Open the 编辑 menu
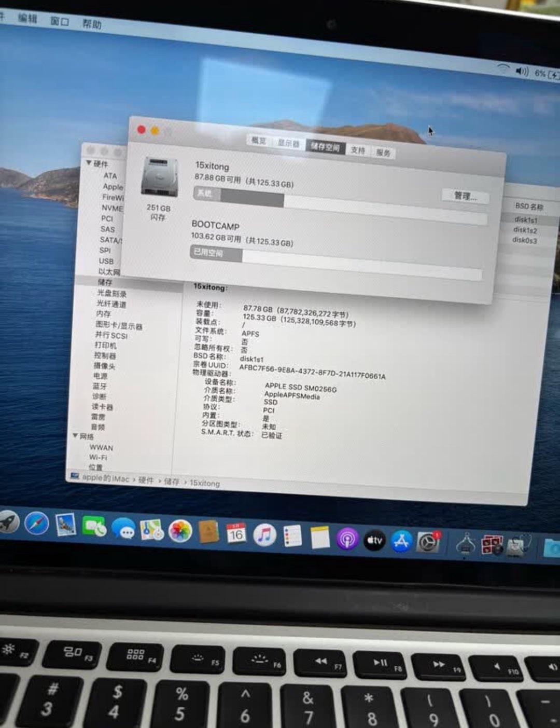The height and width of the screenshot is (728, 560). (27, 18)
